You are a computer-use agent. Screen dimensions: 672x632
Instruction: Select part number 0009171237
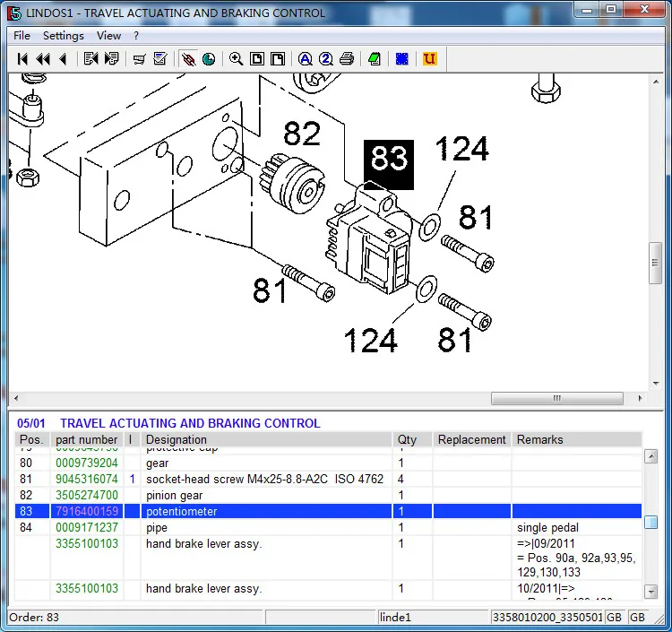[87, 527]
